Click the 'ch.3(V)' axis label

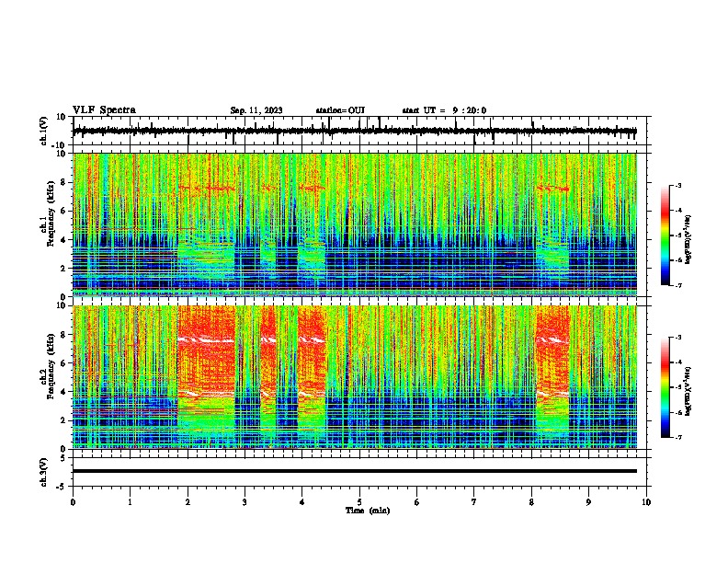44,473
